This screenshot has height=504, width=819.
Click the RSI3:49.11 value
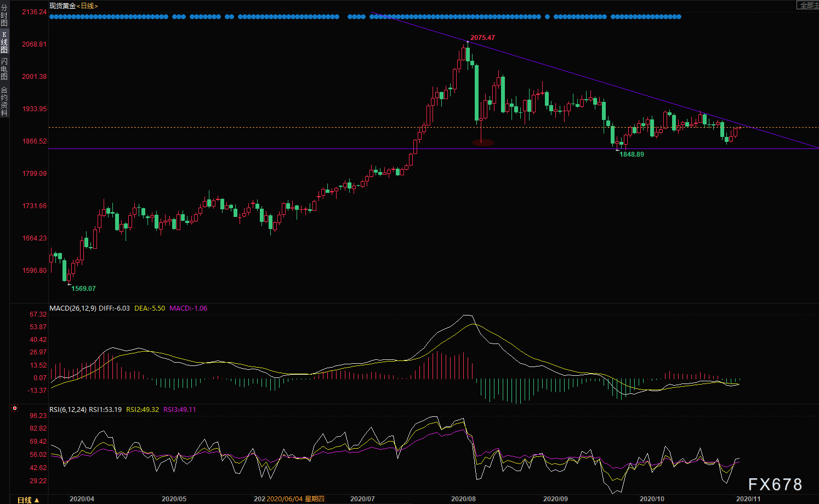tap(179, 410)
